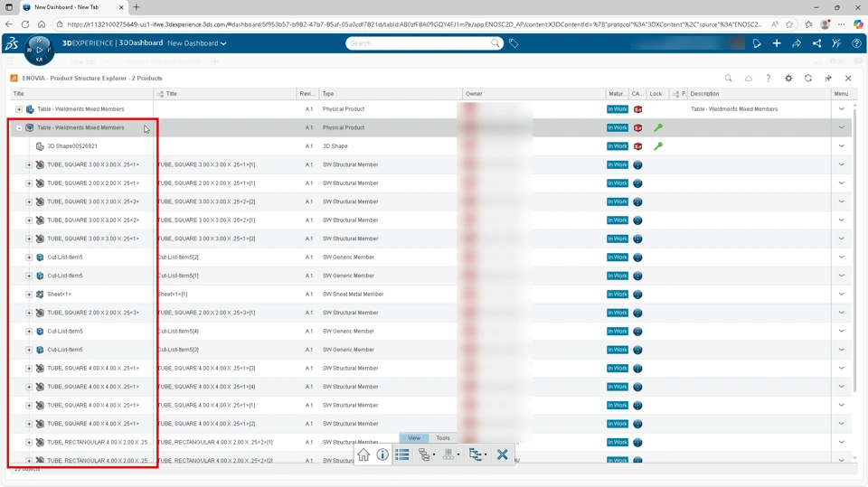
Task: Click browser back arrow
Action: click(x=9, y=24)
